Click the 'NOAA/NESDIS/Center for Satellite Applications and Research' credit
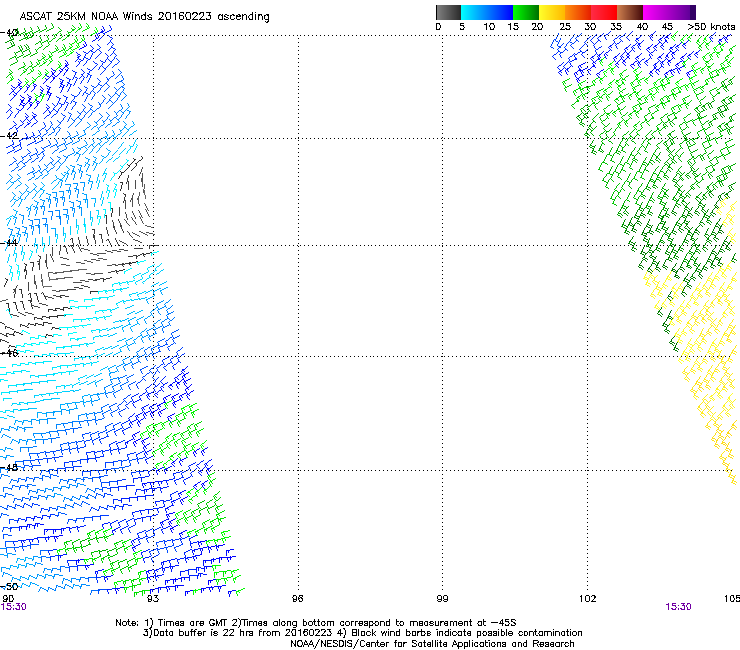740x650 pixels. tap(432, 644)
